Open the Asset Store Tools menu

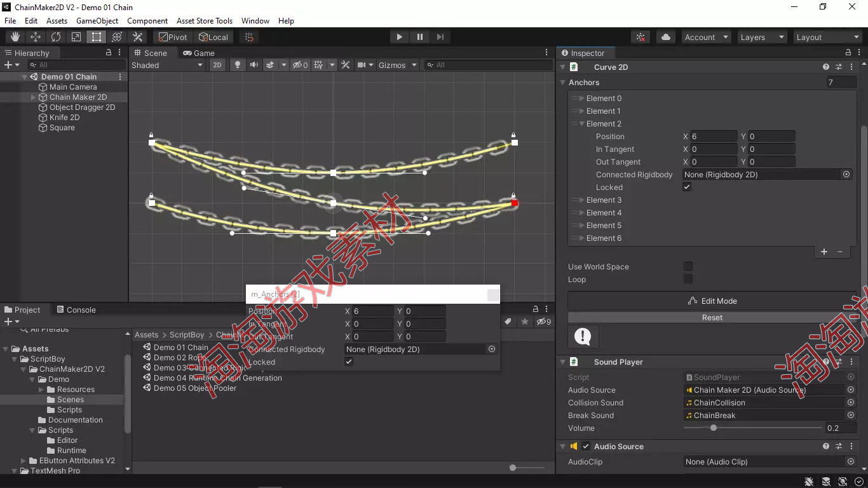coord(205,20)
